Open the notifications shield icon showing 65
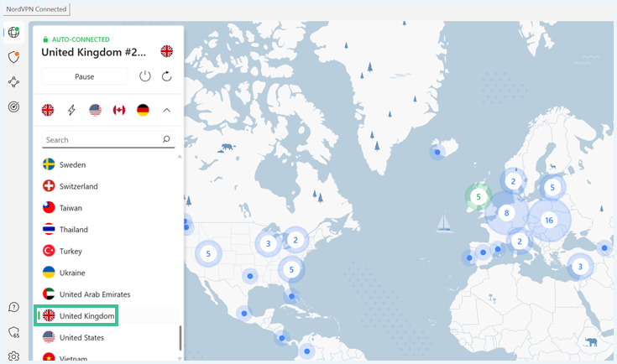The image size is (617, 364). click(x=13, y=332)
